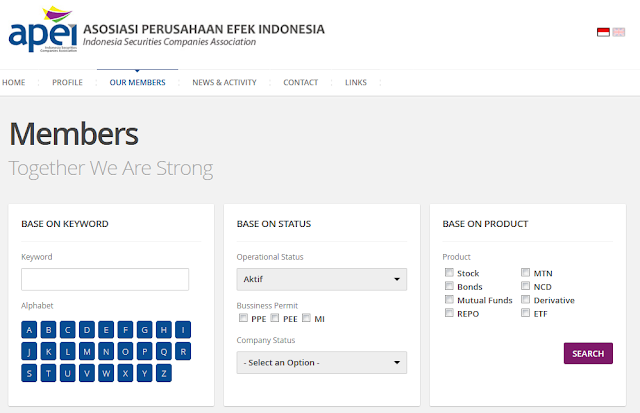This screenshot has height=413, width=640.
Task: Filter members by letter B
Action: pos(48,330)
